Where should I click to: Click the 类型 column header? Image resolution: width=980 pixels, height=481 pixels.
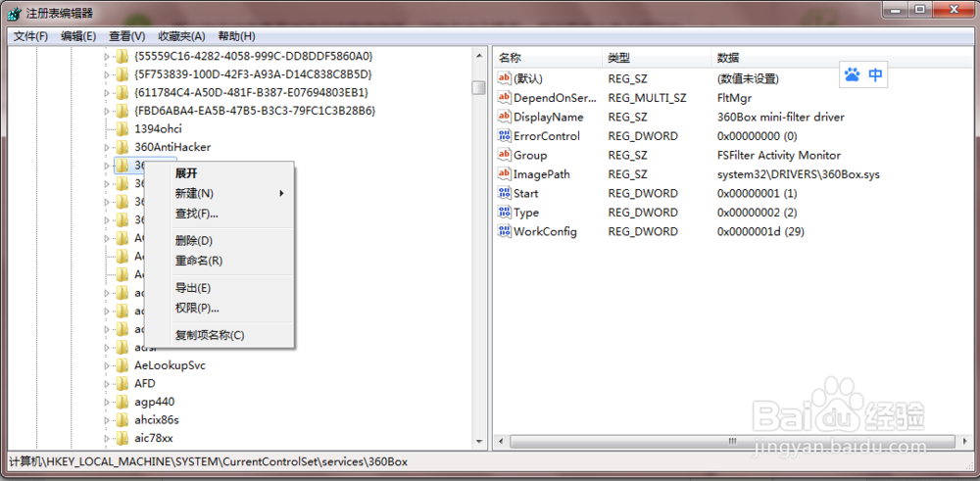point(657,58)
